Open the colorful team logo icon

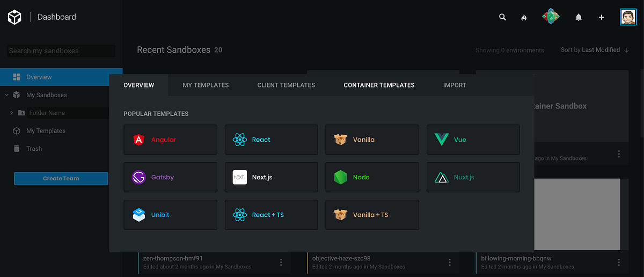(x=551, y=17)
